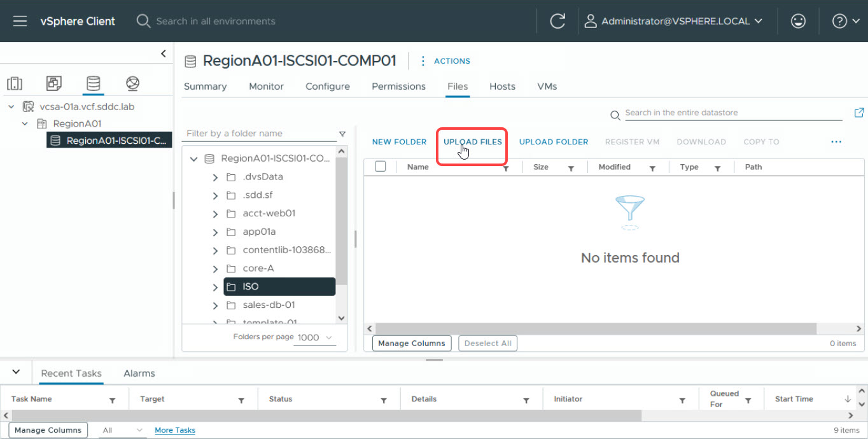This screenshot has height=439, width=868.
Task: Open the More Tasks link
Action: point(175,430)
